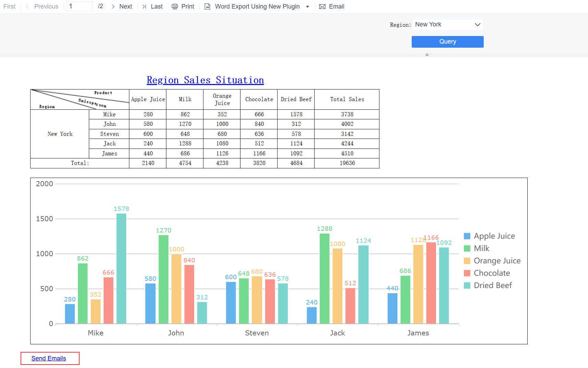
Task: Click John's Milk bar 1270
Action: click(x=164, y=279)
